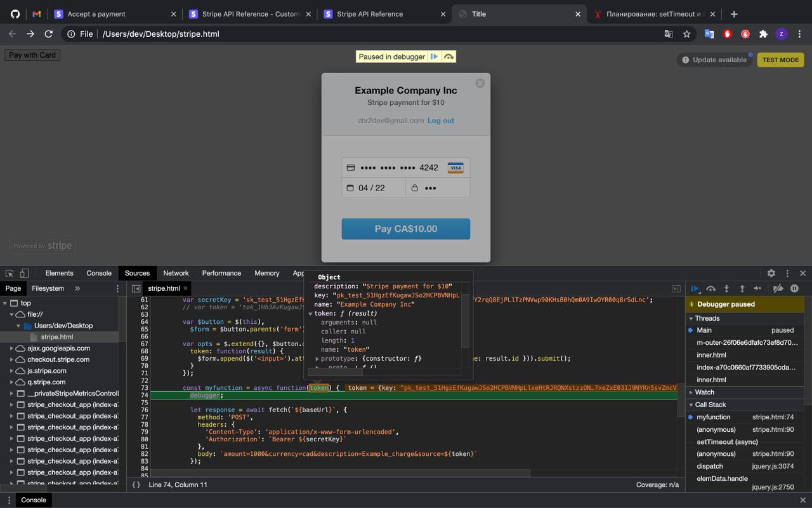Screen dimensions: 812x508
Task: Open DevTools three-dot customize menu
Action: 787,273
